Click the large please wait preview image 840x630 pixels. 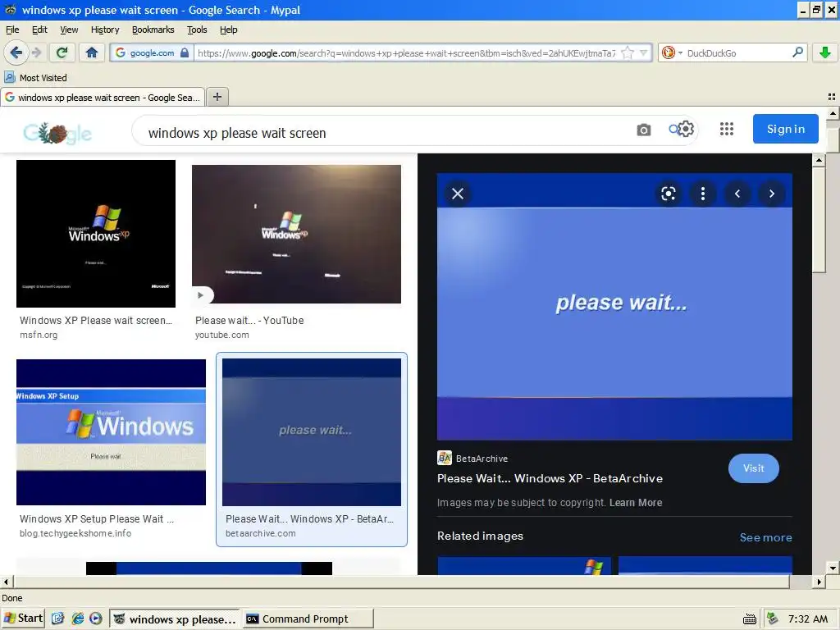pyautogui.click(x=614, y=307)
